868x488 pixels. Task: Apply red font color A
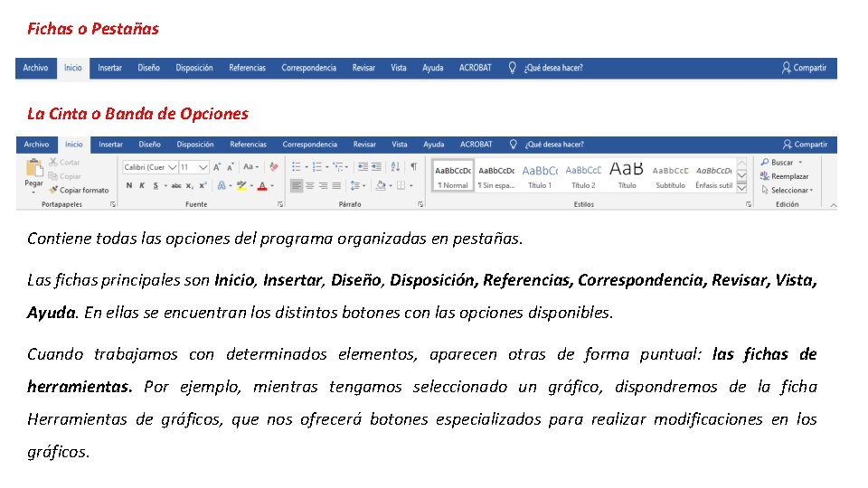pos(262,185)
